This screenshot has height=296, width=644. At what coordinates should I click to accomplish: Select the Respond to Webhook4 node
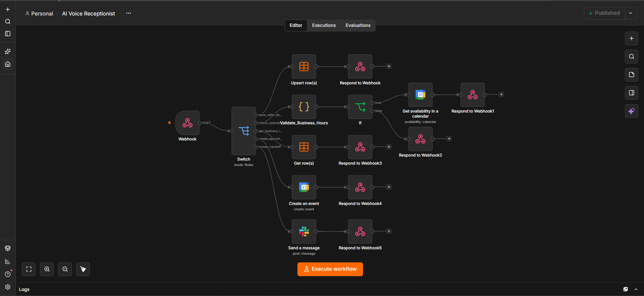point(360,187)
